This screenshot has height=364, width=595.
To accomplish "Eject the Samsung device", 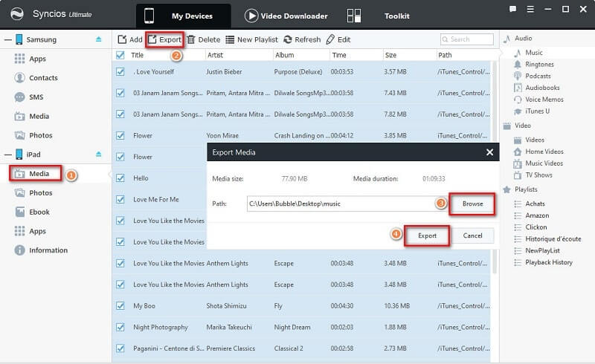I will tap(99, 39).
